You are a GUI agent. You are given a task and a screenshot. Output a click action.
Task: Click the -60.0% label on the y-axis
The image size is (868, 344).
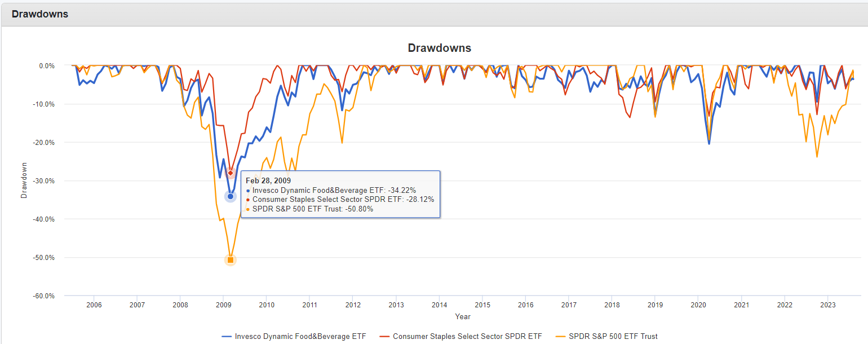(43, 296)
